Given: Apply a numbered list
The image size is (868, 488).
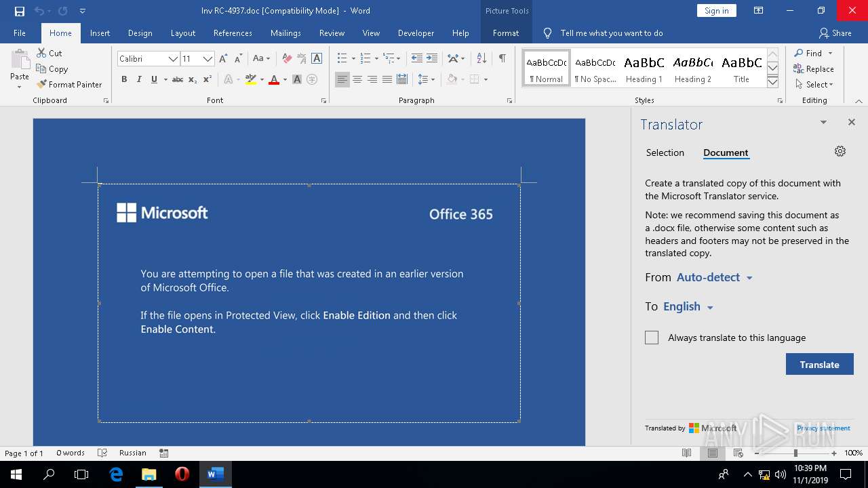Looking at the screenshot, I should [x=365, y=59].
